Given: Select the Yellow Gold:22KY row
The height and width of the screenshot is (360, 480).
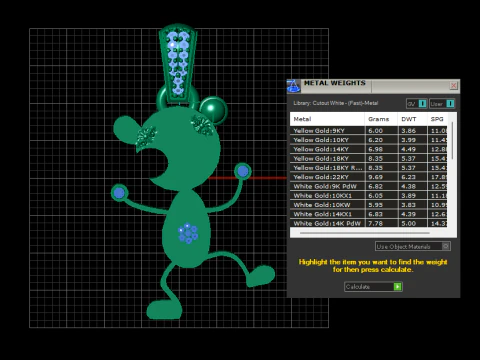Looking at the screenshot, I should click(368, 177).
